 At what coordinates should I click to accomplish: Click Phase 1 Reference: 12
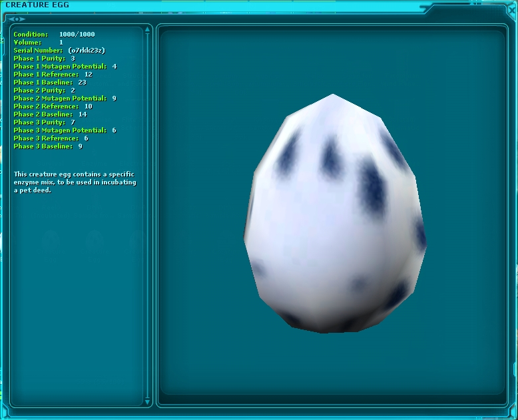53,75
